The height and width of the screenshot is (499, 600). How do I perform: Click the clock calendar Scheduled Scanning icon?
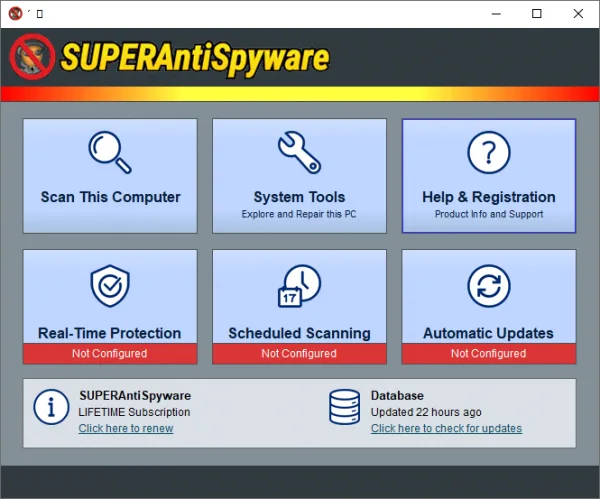coord(299,285)
